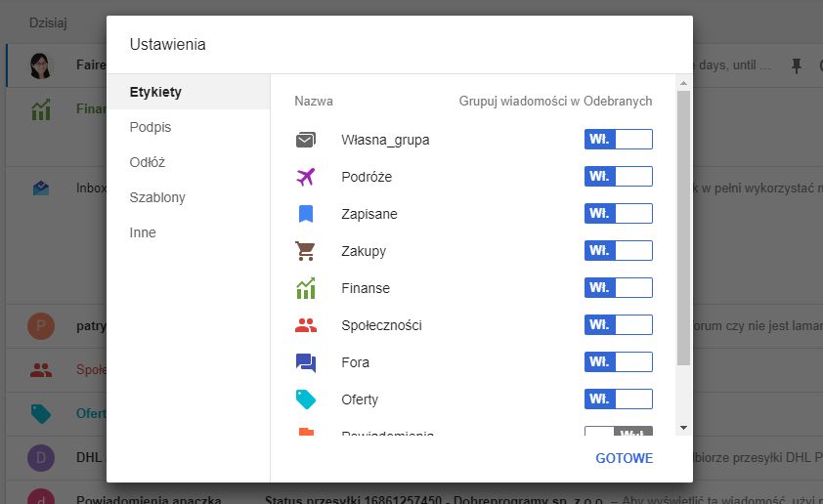Click the red Społeczności people icon
This screenshot has height=504, width=823.
pyautogui.click(x=306, y=325)
